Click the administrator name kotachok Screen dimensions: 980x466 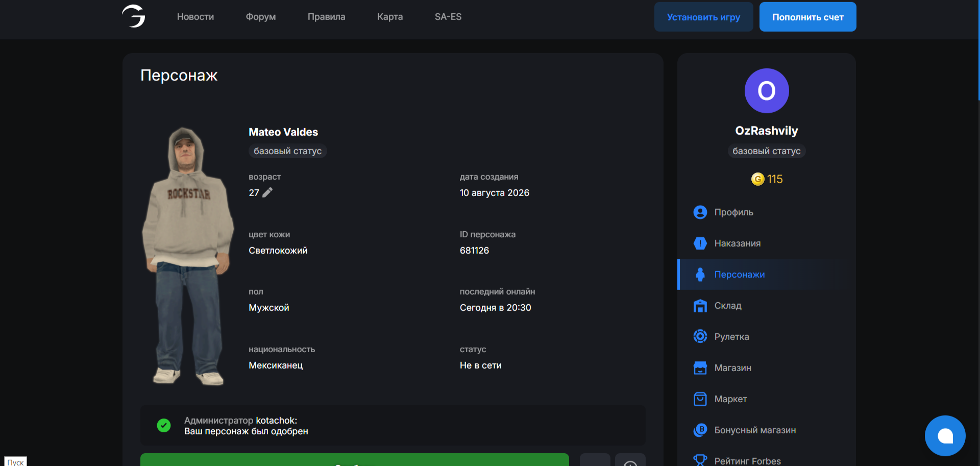tap(276, 421)
